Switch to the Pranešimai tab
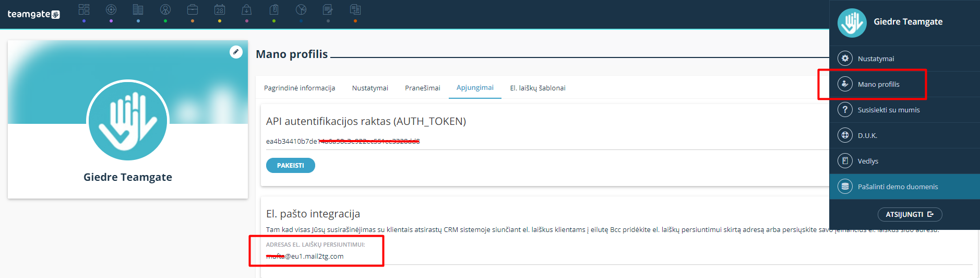Screen dimensions: 980x278 click(x=423, y=88)
